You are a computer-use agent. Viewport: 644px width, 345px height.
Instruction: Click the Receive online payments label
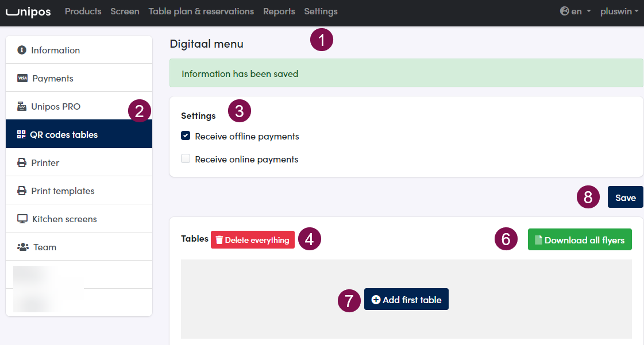point(246,159)
